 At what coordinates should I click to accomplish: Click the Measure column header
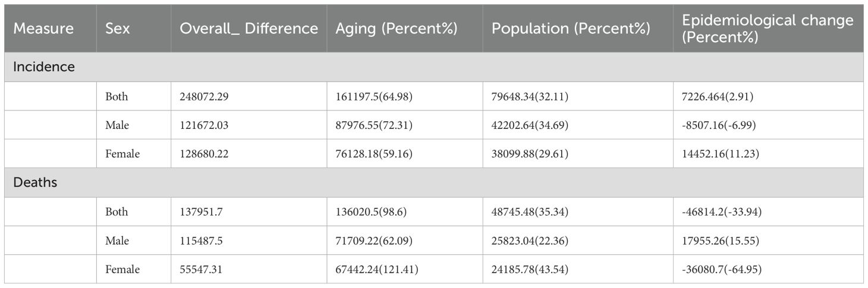coord(43,29)
